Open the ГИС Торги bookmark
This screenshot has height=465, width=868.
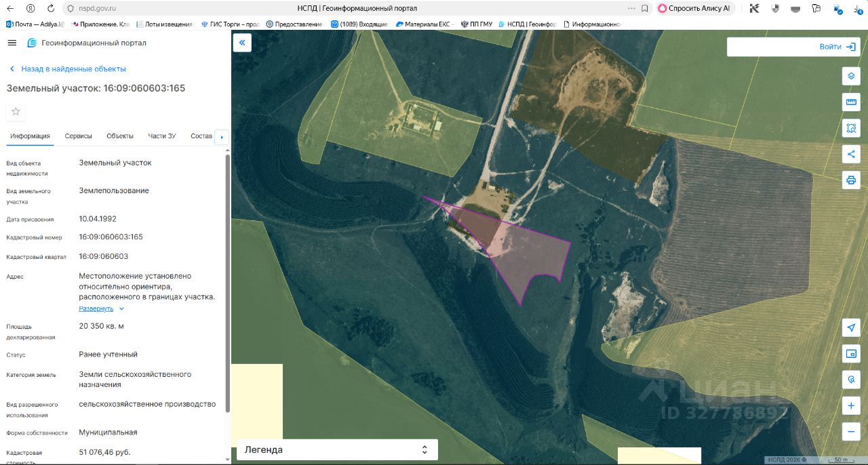coord(230,24)
